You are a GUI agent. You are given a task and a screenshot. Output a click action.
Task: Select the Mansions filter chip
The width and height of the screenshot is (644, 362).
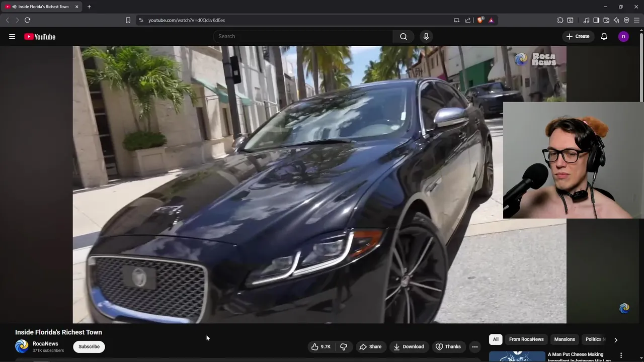click(565, 339)
